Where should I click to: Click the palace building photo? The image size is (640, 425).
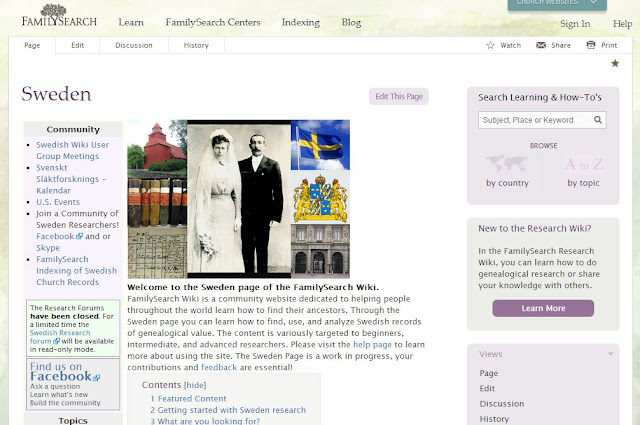coord(320,251)
